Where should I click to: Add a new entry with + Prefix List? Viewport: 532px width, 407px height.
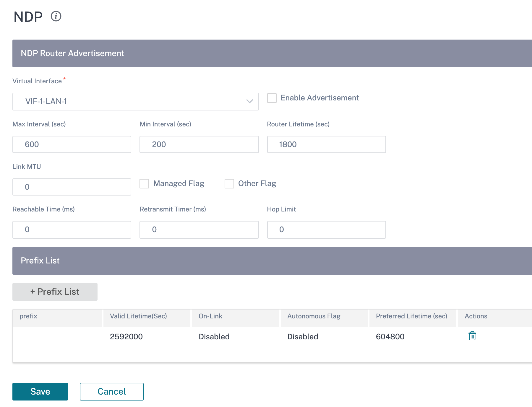click(x=55, y=292)
